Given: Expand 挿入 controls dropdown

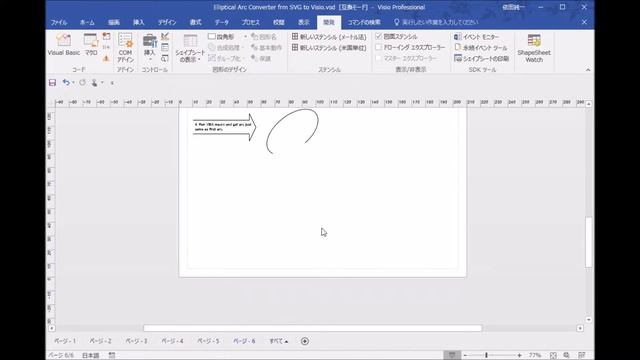Looking at the screenshot, I should coord(150,60).
